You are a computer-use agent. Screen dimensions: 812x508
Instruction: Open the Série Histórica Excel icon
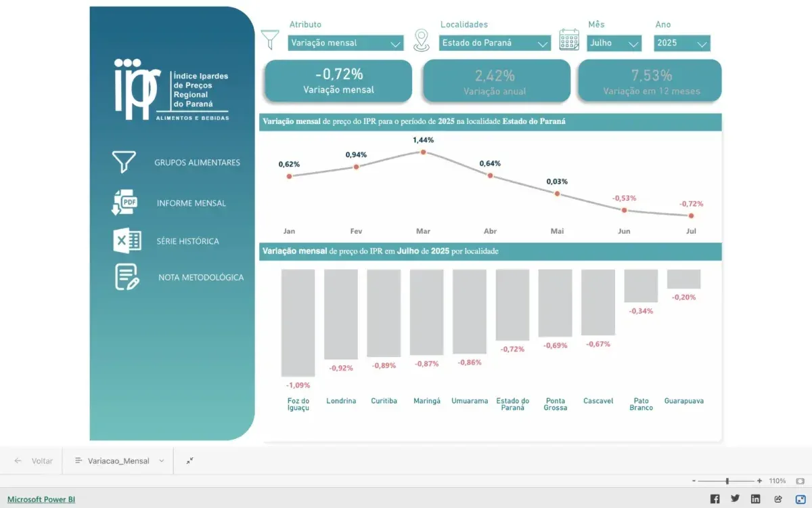127,240
